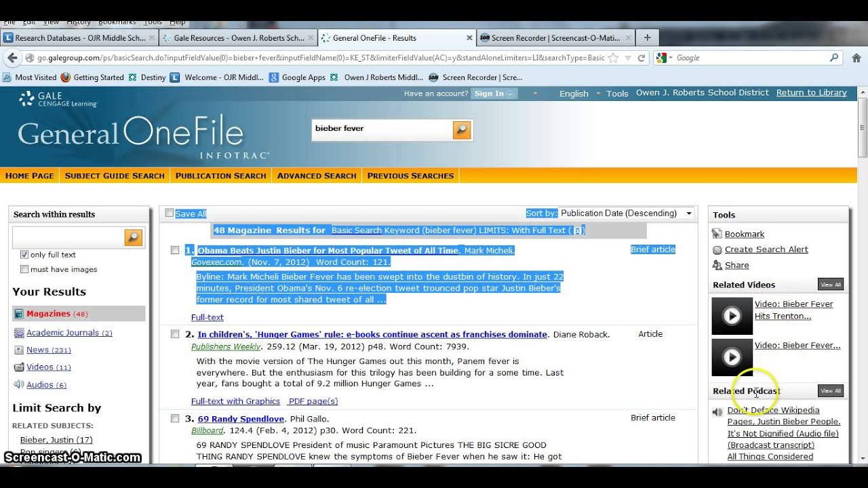Open Obama Beats Justin Bieber article title

click(328, 250)
